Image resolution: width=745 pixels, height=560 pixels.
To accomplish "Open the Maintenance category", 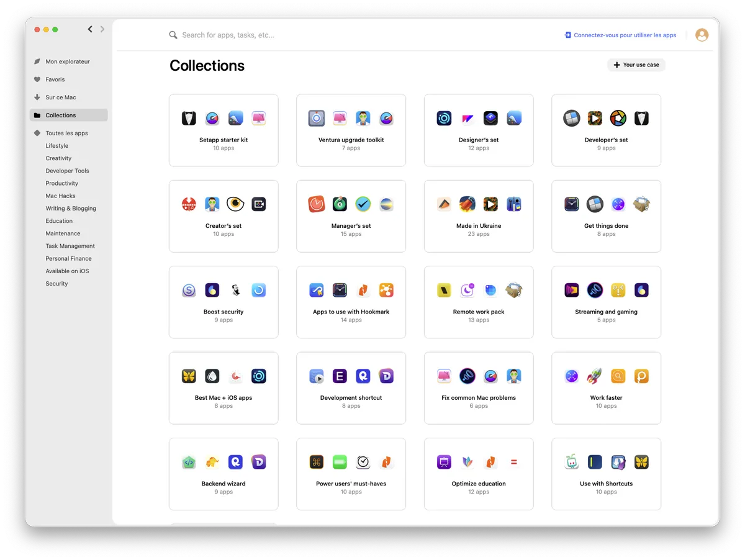I will tap(63, 233).
